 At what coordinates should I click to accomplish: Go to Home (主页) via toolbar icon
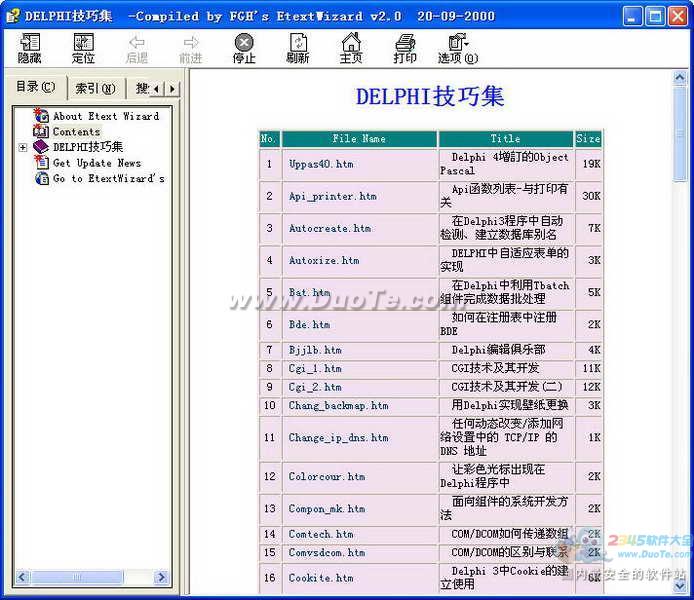pos(351,48)
